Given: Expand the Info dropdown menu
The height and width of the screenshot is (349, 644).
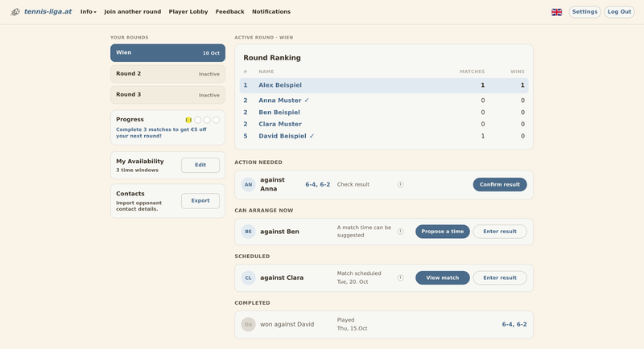Looking at the screenshot, I should 89,11.
